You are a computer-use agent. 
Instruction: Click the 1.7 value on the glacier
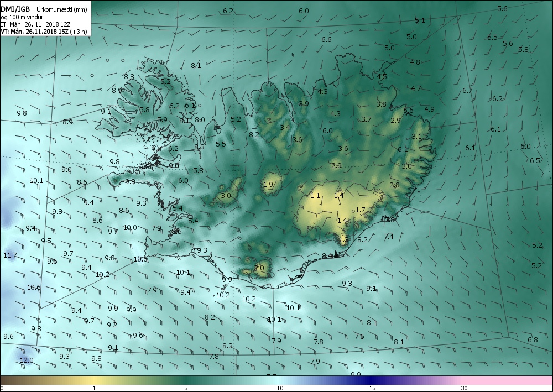[361, 210]
